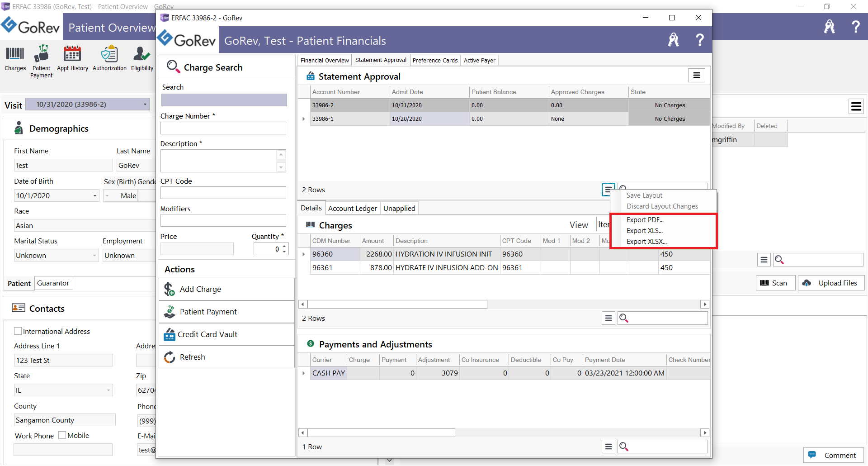Click the Charge Number input field
The width and height of the screenshot is (868, 466).
coord(223,128)
